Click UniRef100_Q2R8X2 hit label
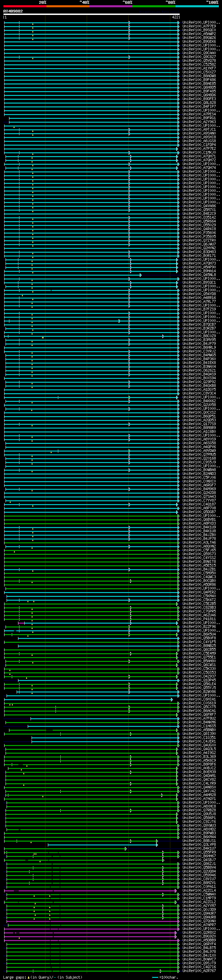This screenshot has width=222, height=980. point(199,932)
